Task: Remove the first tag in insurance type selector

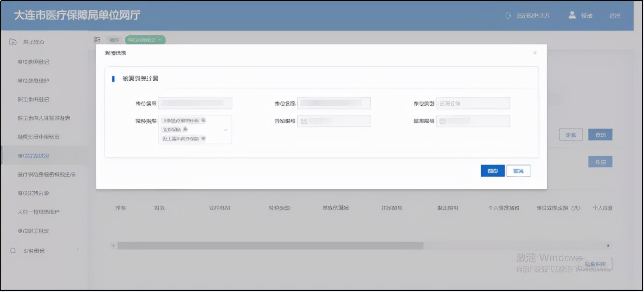Action: click(203, 121)
